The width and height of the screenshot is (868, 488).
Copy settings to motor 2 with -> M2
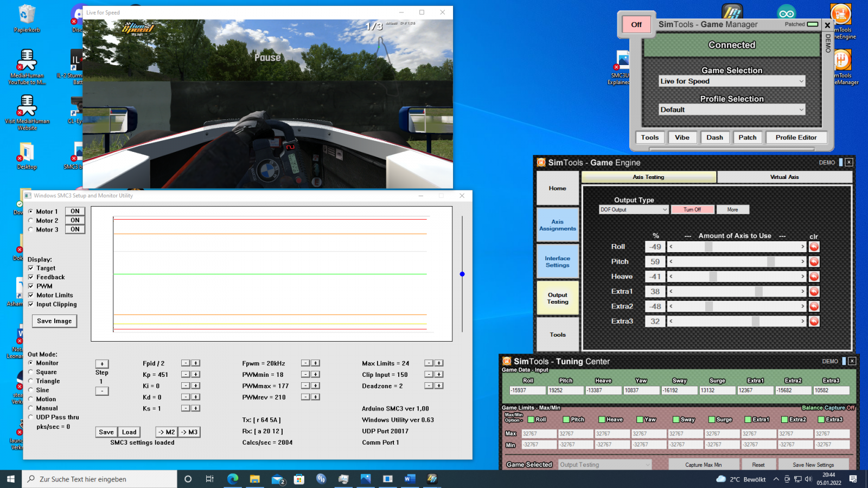[x=167, y=432]
